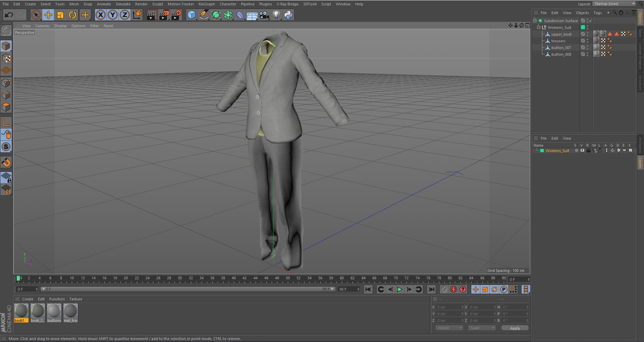Viewport: 644px width, 342px height.
Task: Activate the Scale tool
Action: click(60, 15)
